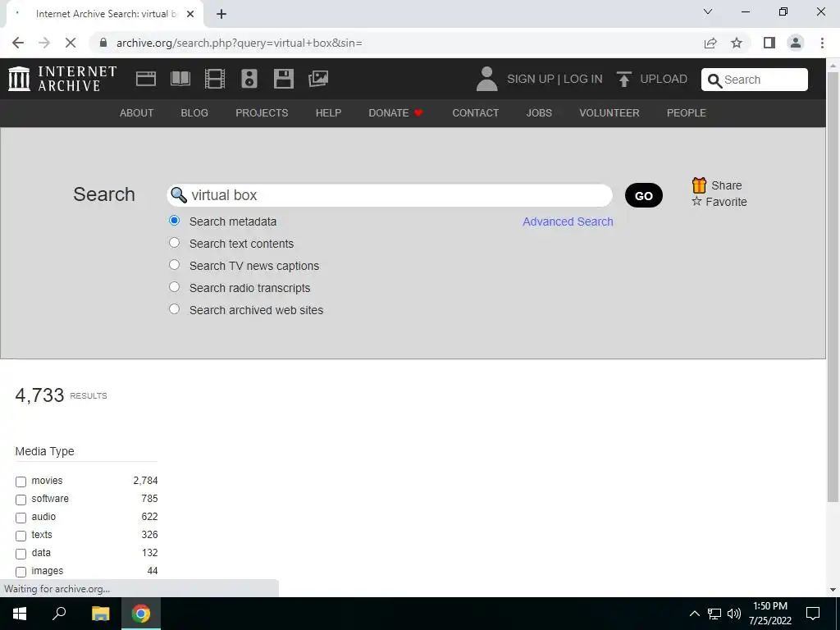840x630 pixels.
Task: Click the page vertical scrollbar thumb
Action: coord(833,286)
